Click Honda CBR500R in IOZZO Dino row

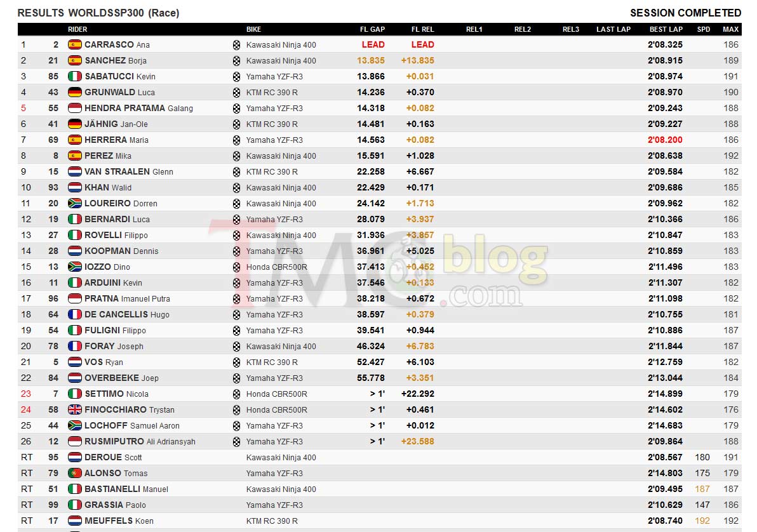pyautogui.click(x=277, y=267)
